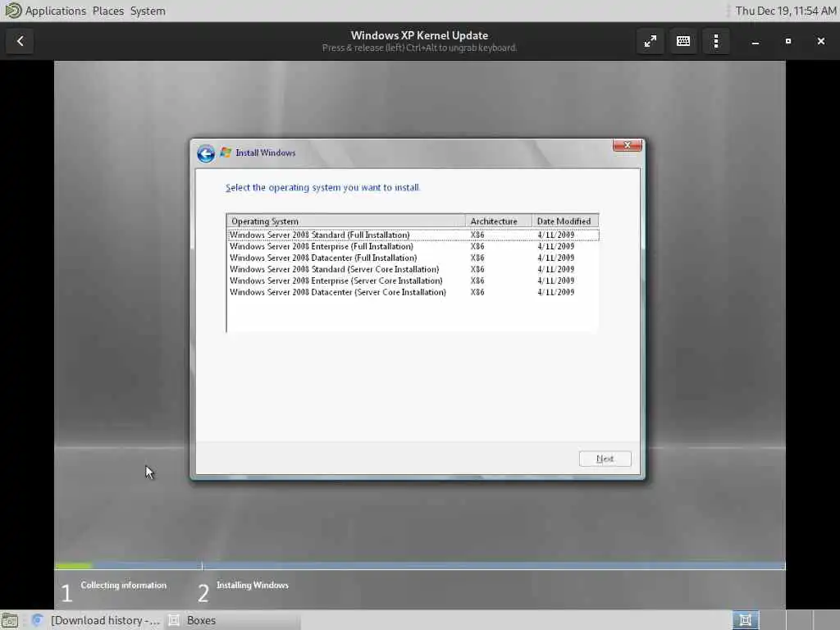Click the Install Windows back arrow
Viewport: 840px width, 630px height.
point(206,153)
